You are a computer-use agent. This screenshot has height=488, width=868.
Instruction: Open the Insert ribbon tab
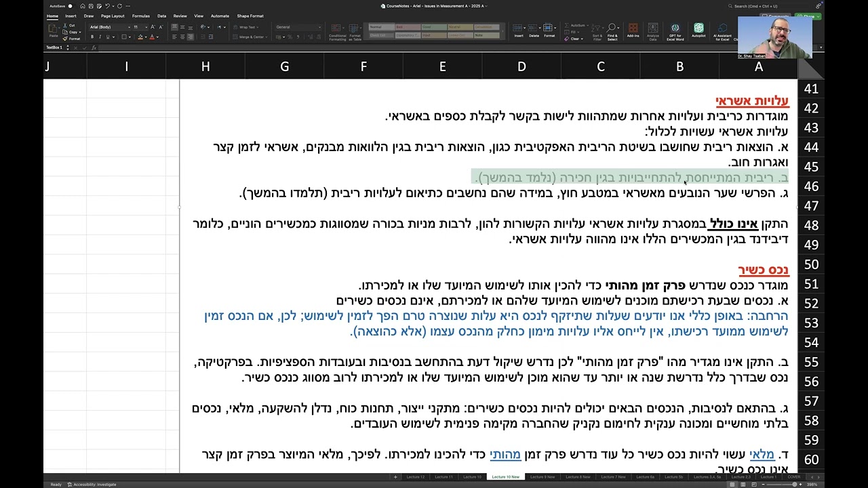pyautogui.click(x=71, y=16)
